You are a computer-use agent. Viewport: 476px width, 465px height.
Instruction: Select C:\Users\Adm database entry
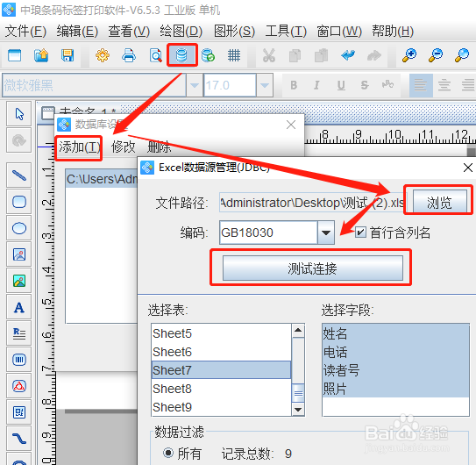[x=102, y=179]
